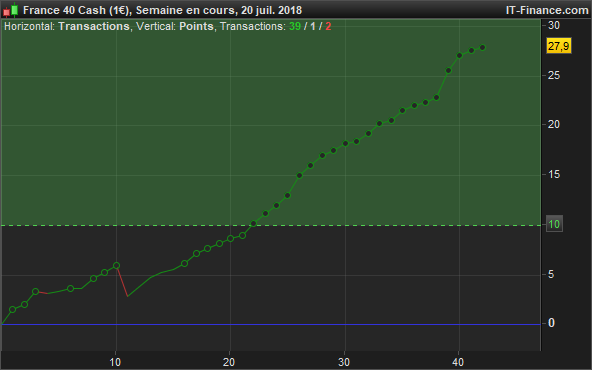Click the green 39 winning transactions count
592x370 pixels.
click(x=295, y=26)
